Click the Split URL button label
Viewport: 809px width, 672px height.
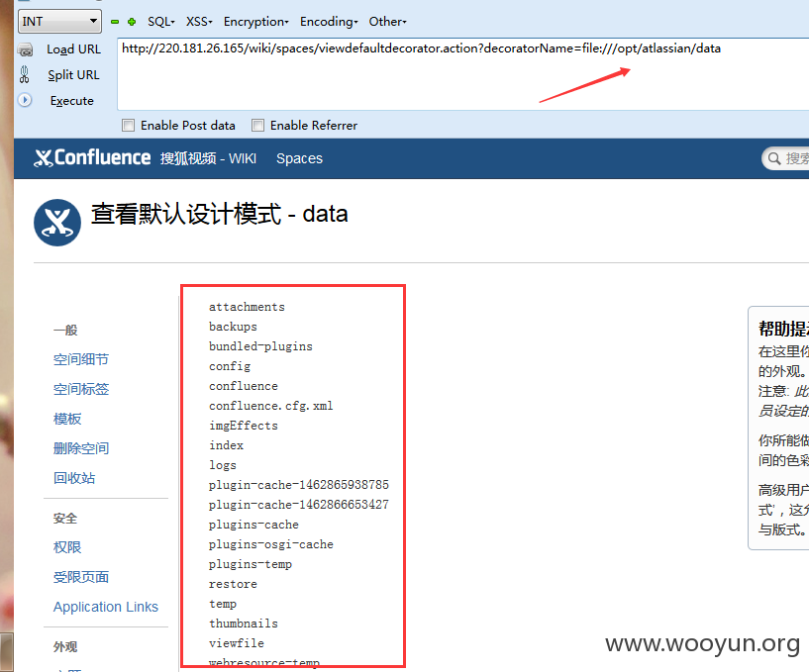pyautogui.click(x=73, y=75)
